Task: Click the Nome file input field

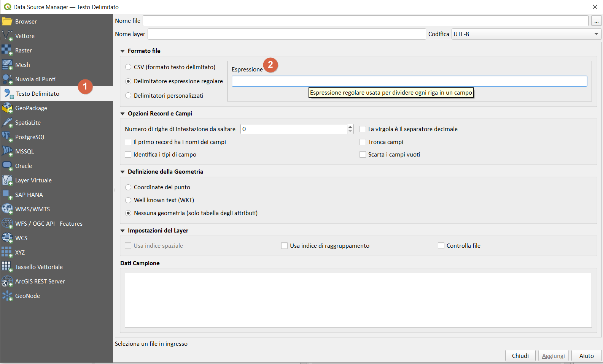Action: 365,21
